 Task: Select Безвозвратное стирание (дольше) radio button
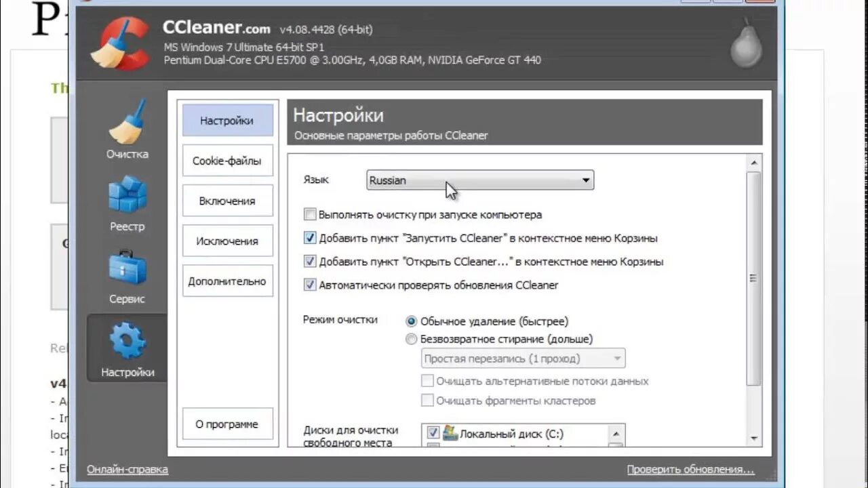pyautogui.click(x=412, y=339)
